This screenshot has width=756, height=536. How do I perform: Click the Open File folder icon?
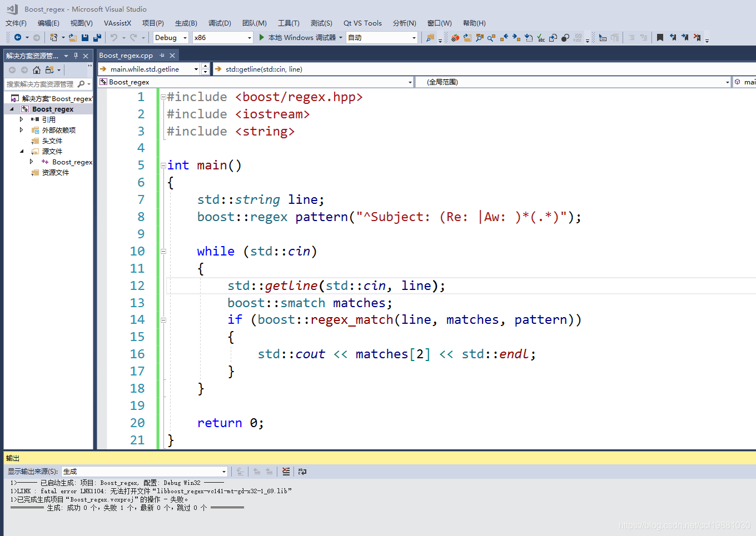73,37
